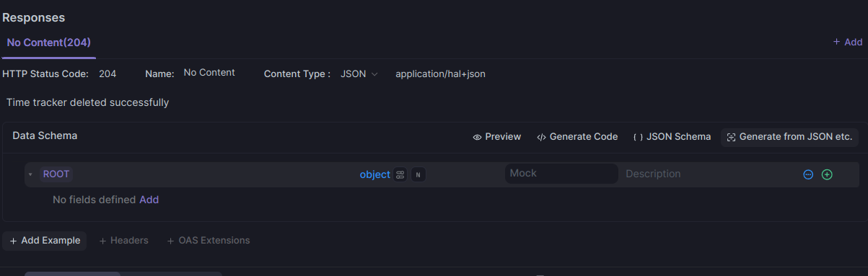Open the Content Type JSON dropdown
The width and height of the screenshot is (868, 276).
(x=359, y=74)
